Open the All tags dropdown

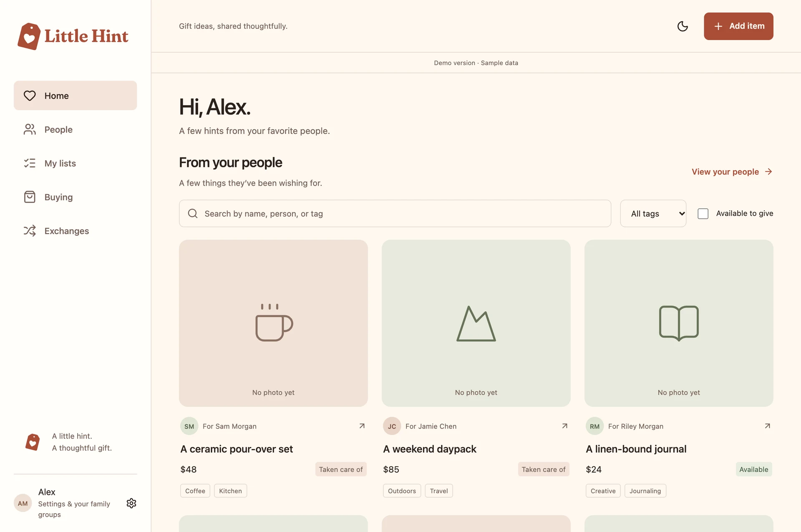[653, 214]
